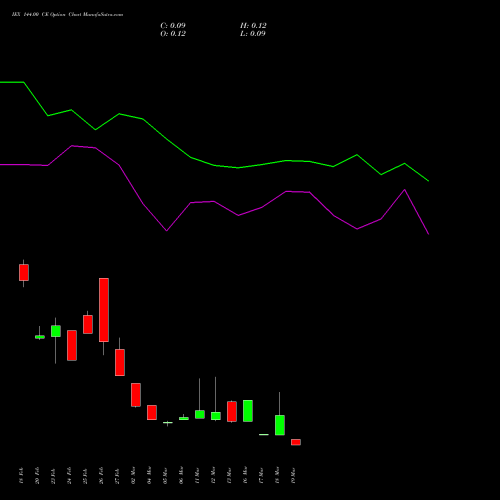Click the 20 Feb date label
Screen dimensions: 500x500
tap(37, 475)
